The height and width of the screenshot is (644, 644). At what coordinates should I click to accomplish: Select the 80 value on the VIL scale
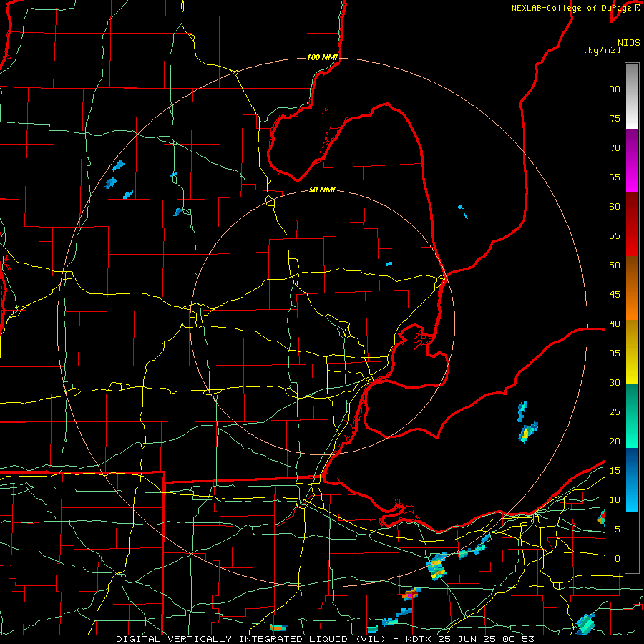[615, 89]
